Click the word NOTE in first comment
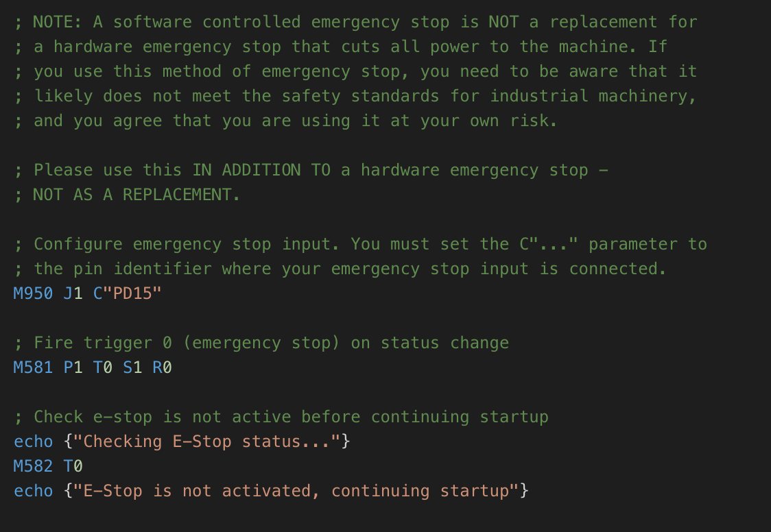771x532 pixels. pyautogui.click(x=53, y=22)
